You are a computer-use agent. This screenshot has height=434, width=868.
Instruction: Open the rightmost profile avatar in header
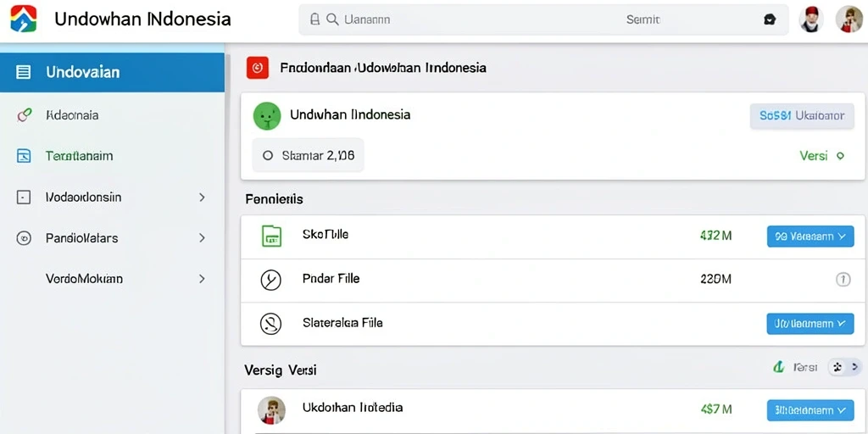[x=849, y=19]
